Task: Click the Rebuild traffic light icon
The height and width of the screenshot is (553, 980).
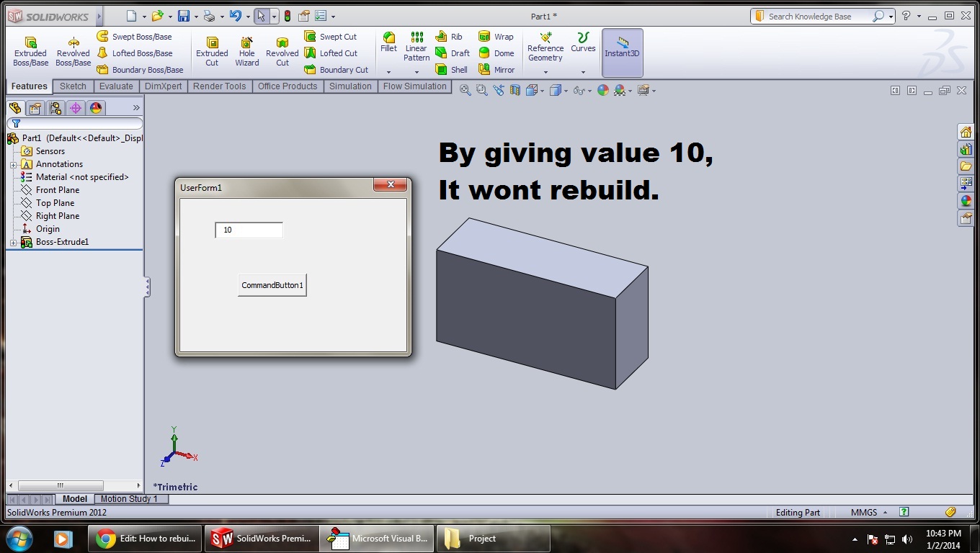Action: point(288,16)
